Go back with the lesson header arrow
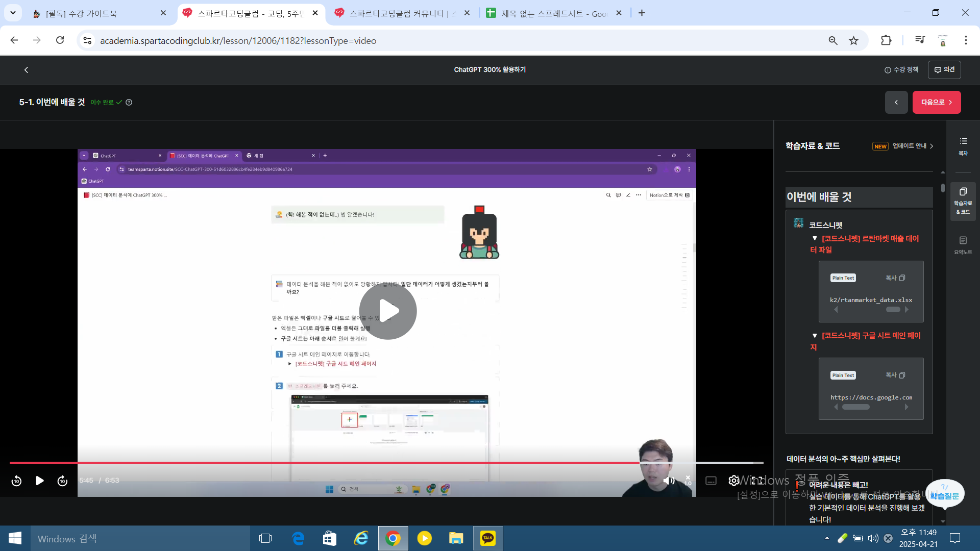This screenshot has height=551, width=980. pos(26,70)
